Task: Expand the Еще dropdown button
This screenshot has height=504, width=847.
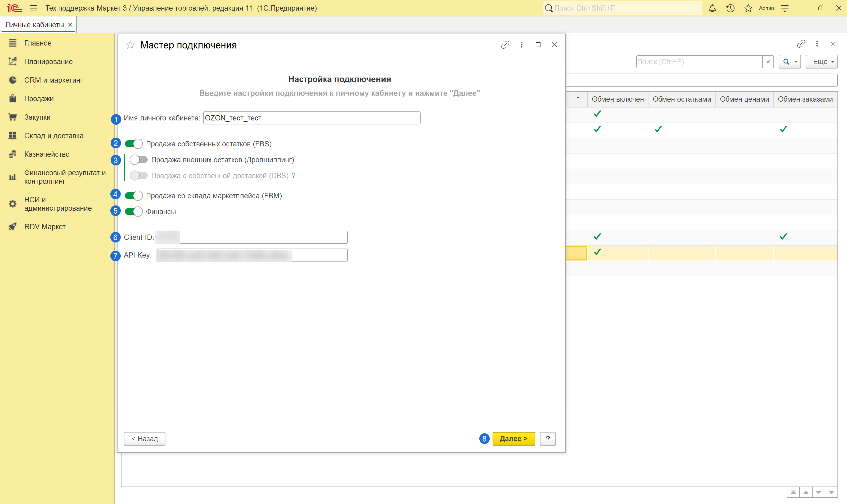Action: [821, 62]
